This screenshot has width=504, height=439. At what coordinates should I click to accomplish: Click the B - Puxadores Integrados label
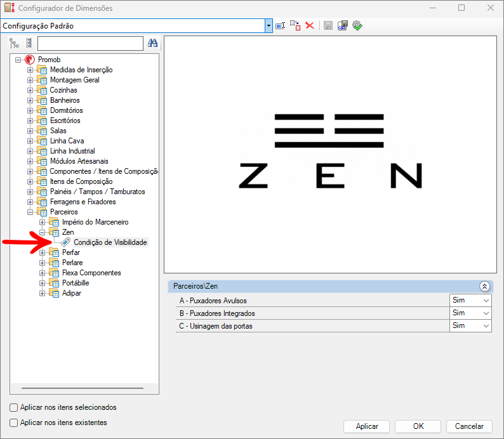point(217,313)
